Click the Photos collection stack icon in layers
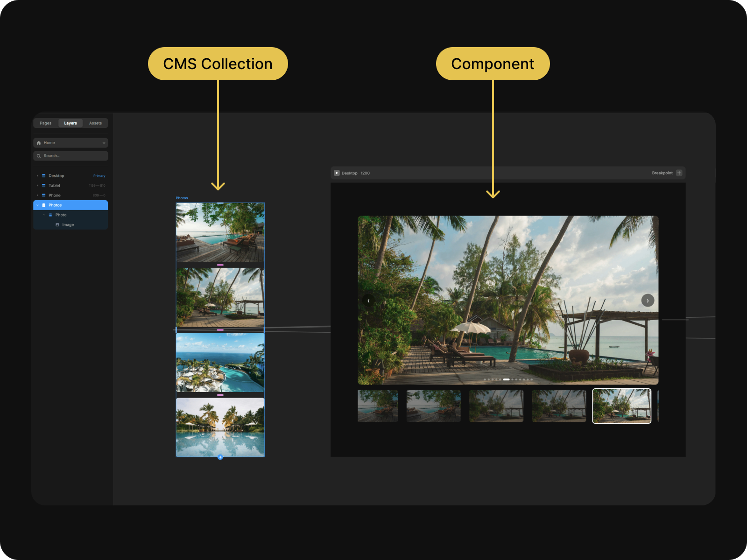 pyautogui.click(x=44, y=205)
